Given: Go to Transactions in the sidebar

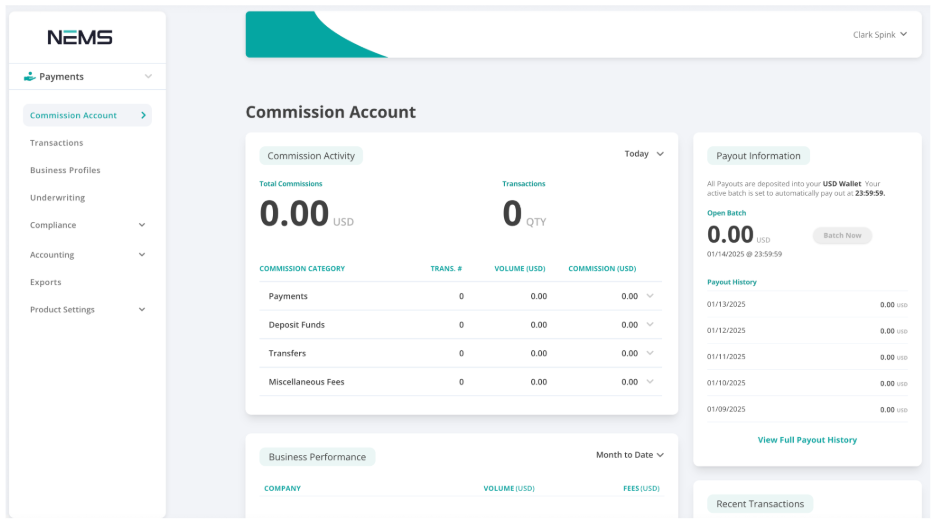Looking at the screenshot, I should [57, 143].
